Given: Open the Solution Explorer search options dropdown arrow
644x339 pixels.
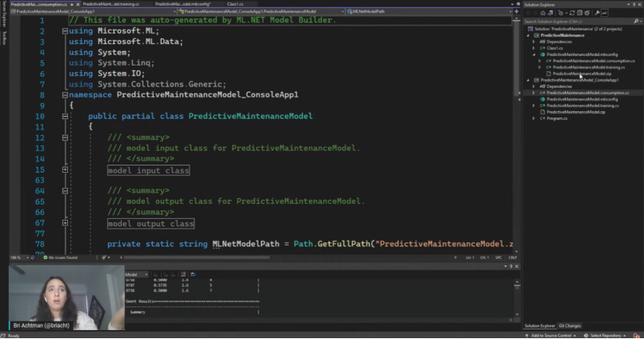Looking at the screenshot, I should click(x=640, y=22).
